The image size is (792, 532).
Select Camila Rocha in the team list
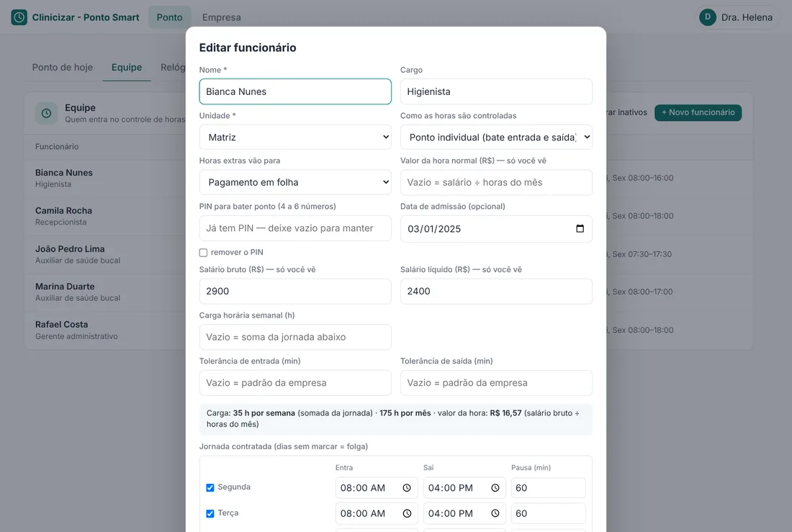[63, 211]
